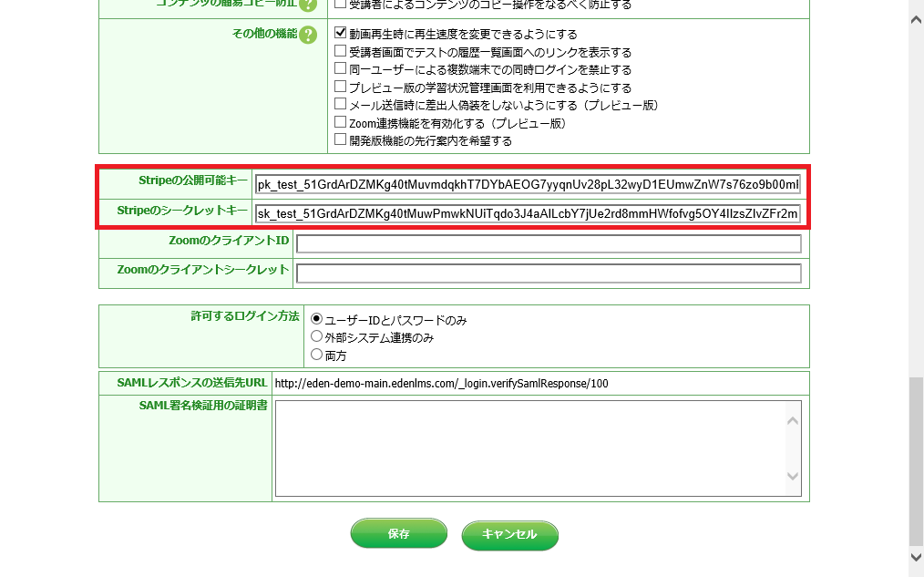The height and width of the screenshot is (577, 924).
Task: Open help icon beside その他の機能
Action: (308, 35)
